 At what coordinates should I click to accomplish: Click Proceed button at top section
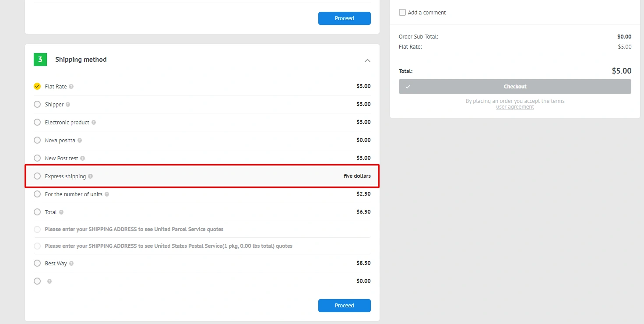pos(344,18)
